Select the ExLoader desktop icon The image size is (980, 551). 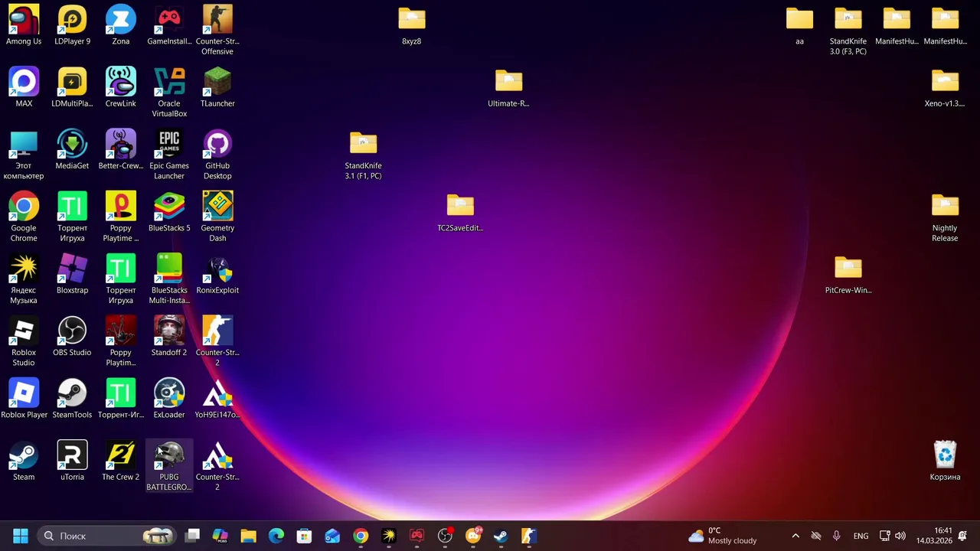tap(169, 399)
